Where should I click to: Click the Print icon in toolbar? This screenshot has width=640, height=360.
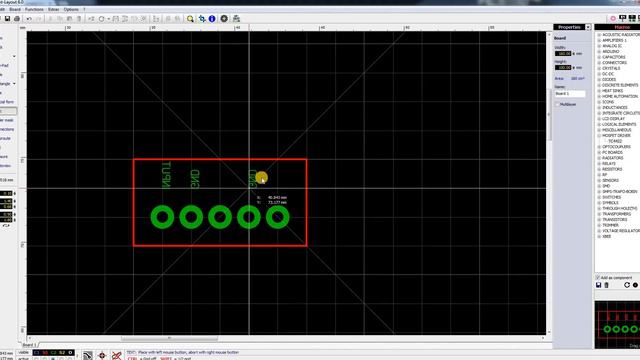[x=17, y=19]
